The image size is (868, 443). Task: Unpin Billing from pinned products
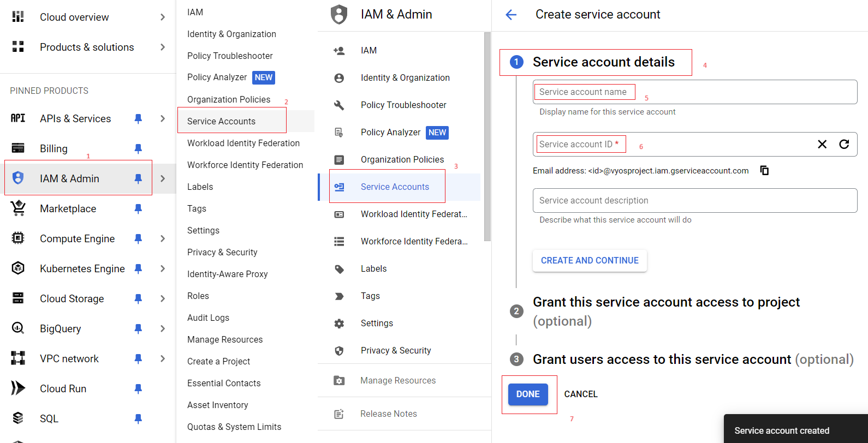tap(138, 148)
